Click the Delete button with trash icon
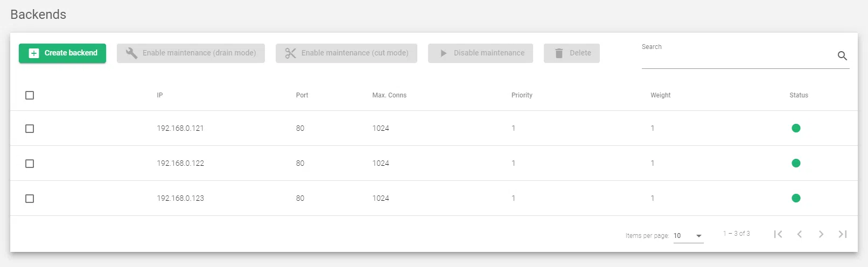Image resolution: width=868 pixels, height=267 pixels. point(571,53)
